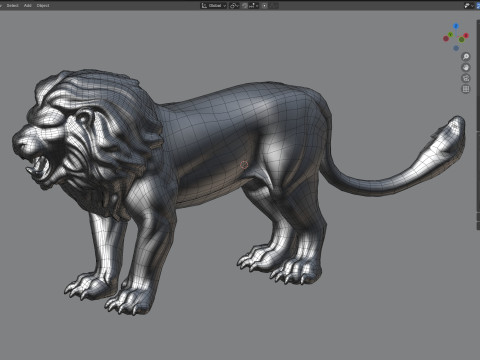Toggle the camera view icon

(466, 78)
